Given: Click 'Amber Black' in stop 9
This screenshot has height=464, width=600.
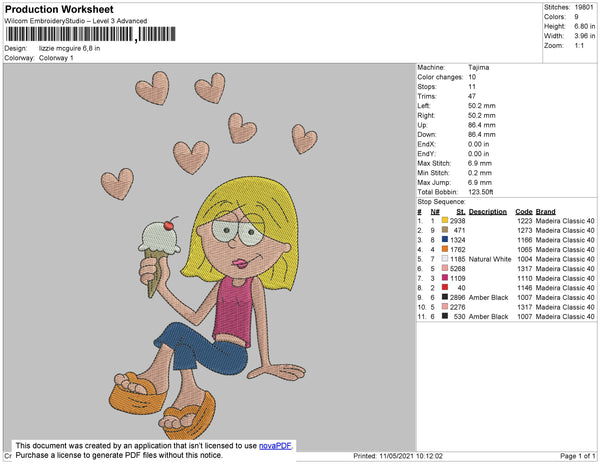Looking at the screenshot, I should pos(488,297).
